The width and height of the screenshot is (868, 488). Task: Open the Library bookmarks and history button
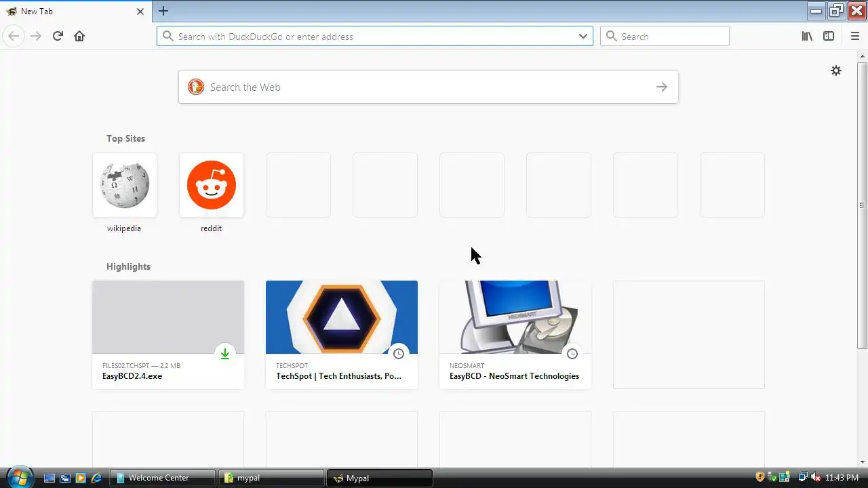(x=807, y=36)
